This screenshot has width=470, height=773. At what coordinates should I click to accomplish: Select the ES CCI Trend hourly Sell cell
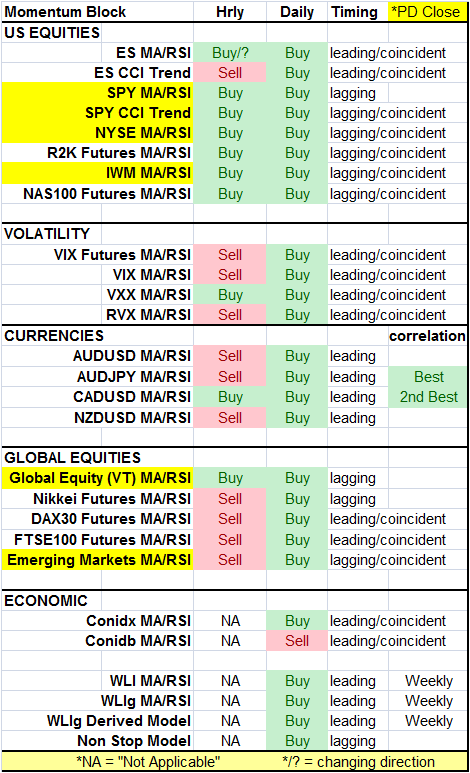[x=230, y=72]
